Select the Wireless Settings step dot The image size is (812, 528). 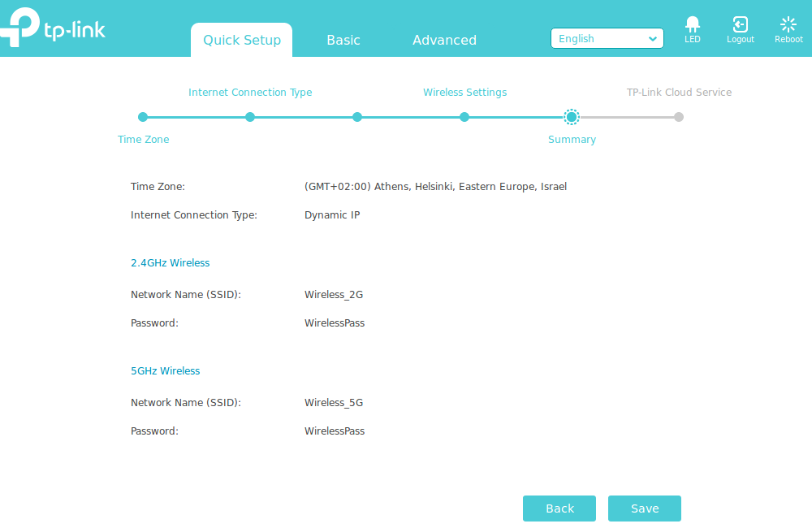pos(464,117)
